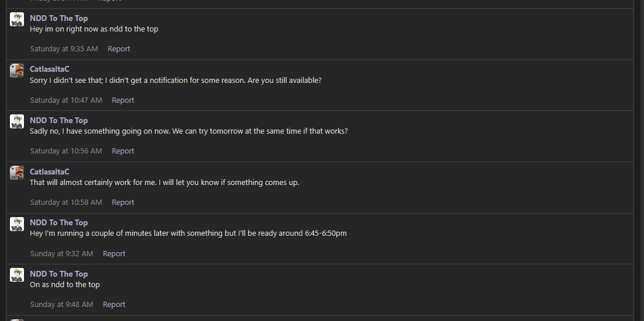Viewport: 644px width, 321px height.
Task: Click the "Sunday at 9:32 AM" timestamp
Action: [x=61, y=254]
